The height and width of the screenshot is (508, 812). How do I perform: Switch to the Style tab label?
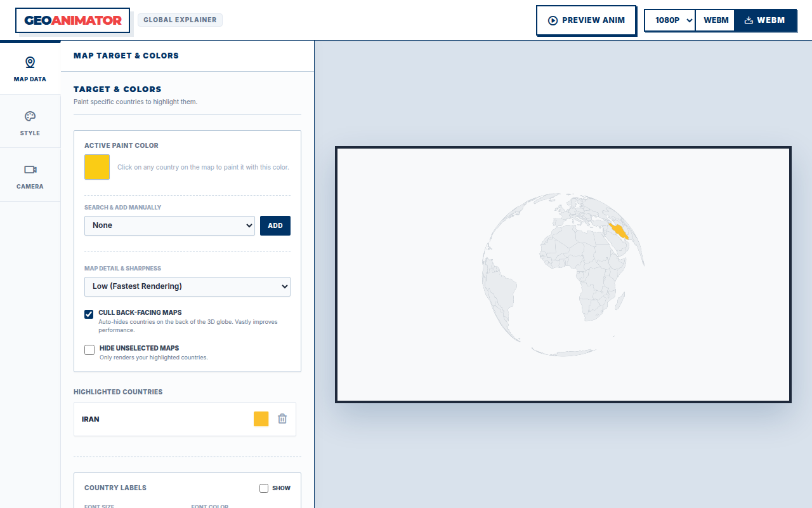coord(30,133)
